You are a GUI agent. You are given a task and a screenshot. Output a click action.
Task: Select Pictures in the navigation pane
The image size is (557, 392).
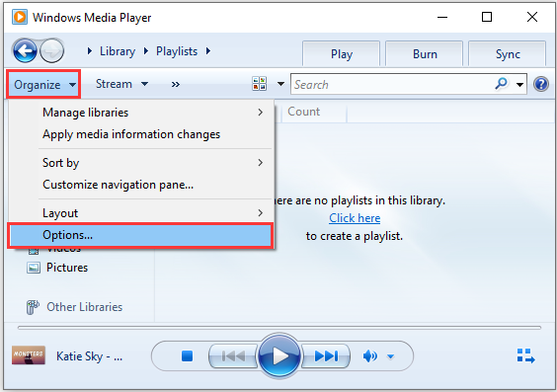[x=67, y=268]
